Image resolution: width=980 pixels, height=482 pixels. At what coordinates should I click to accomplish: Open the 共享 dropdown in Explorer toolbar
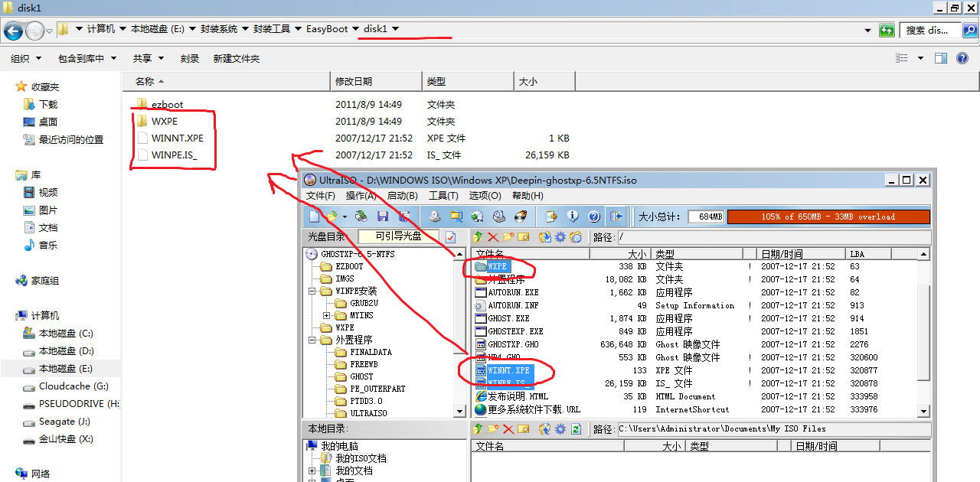point(147,58)
